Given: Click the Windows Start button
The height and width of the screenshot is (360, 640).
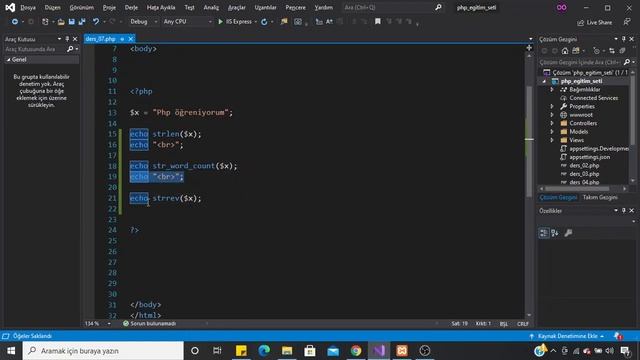Looking at the screenshot, I should click(11, 351).
